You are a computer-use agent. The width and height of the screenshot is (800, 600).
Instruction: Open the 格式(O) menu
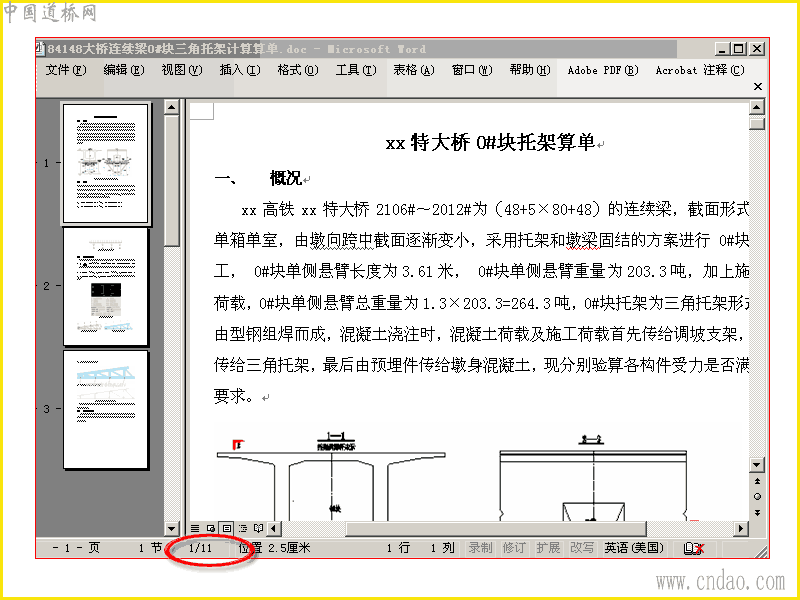(298, 70)
